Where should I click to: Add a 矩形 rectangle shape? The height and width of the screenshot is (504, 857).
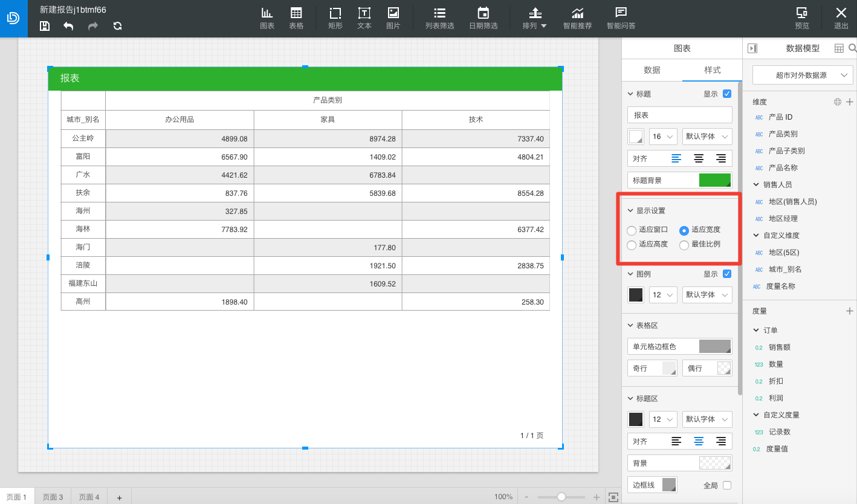[335, 18]
